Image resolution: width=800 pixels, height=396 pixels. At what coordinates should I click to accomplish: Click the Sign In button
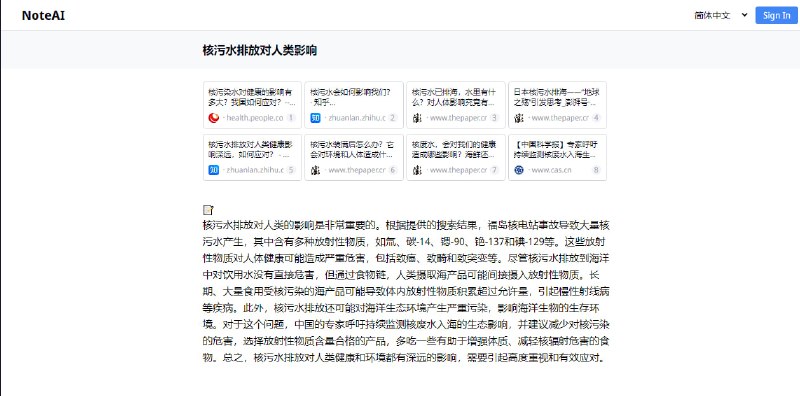coord(776,15)
